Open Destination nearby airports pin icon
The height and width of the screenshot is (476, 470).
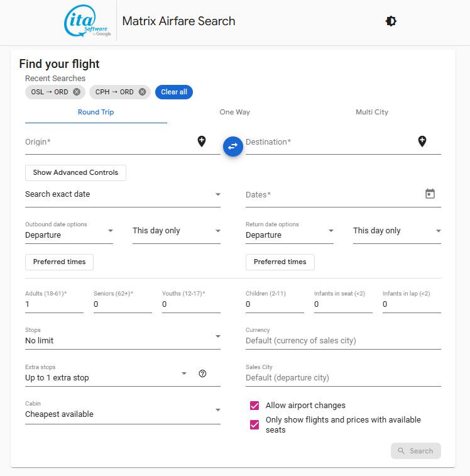[x=422, y=141]
